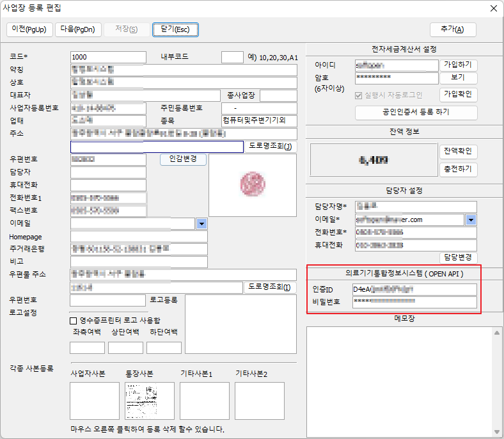Image resolution: width=504 pixels, height=439 pixels.
Task: Click the 추가(A) button
Action: tap(453, 29)
